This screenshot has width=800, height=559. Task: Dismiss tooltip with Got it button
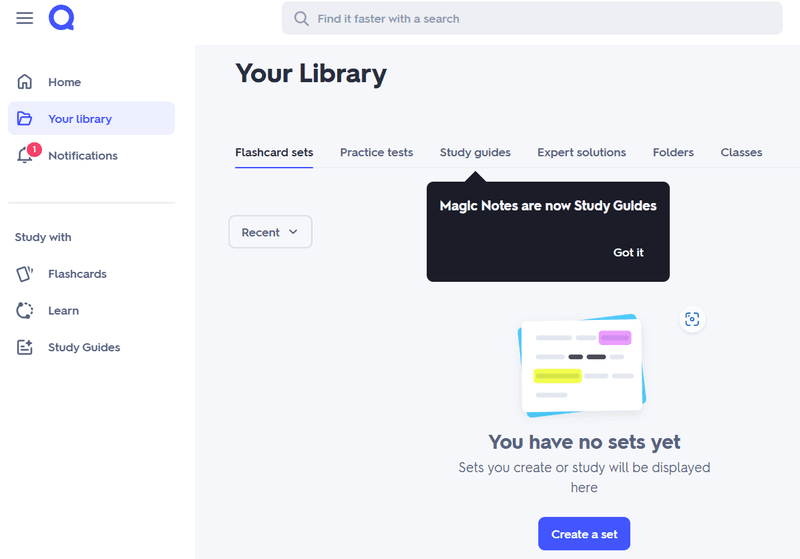(628, 253)
